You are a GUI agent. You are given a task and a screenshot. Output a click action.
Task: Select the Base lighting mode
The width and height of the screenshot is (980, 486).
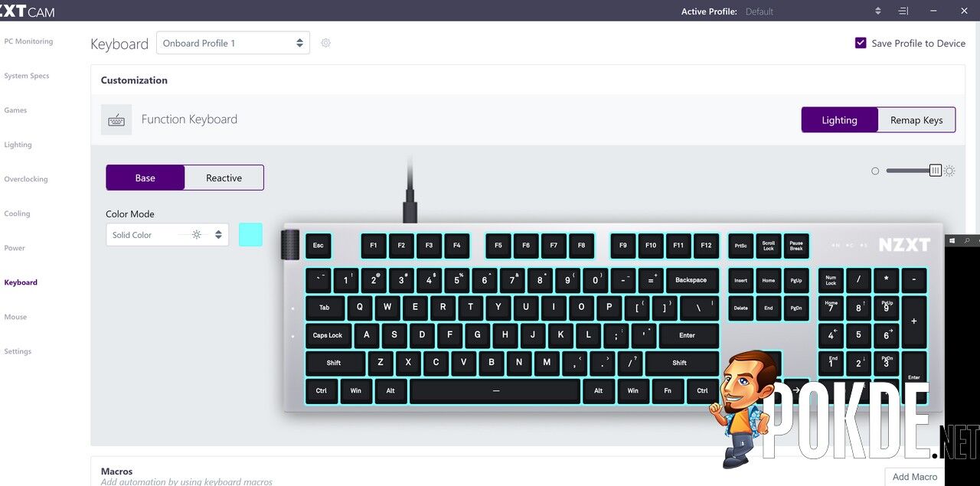145,178
